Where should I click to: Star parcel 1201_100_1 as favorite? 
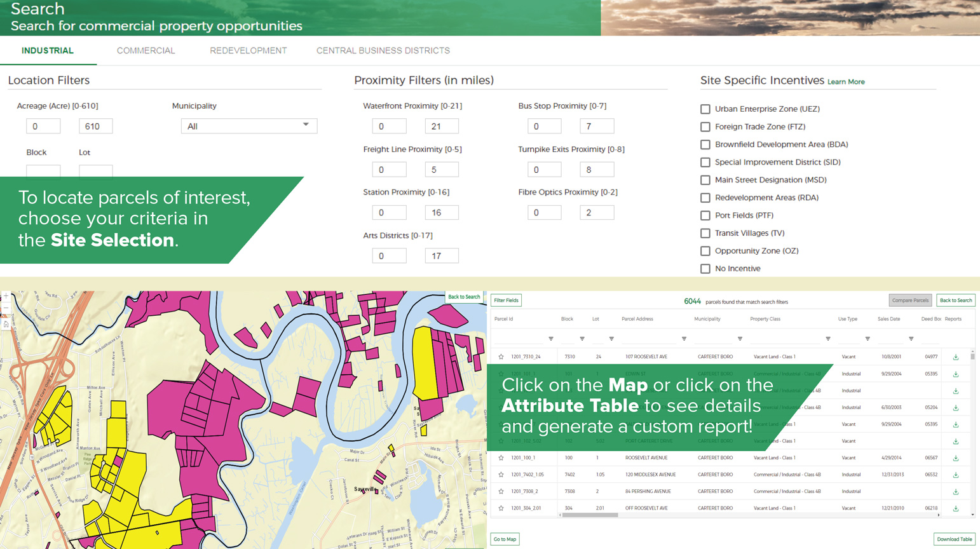pos(501,458)
